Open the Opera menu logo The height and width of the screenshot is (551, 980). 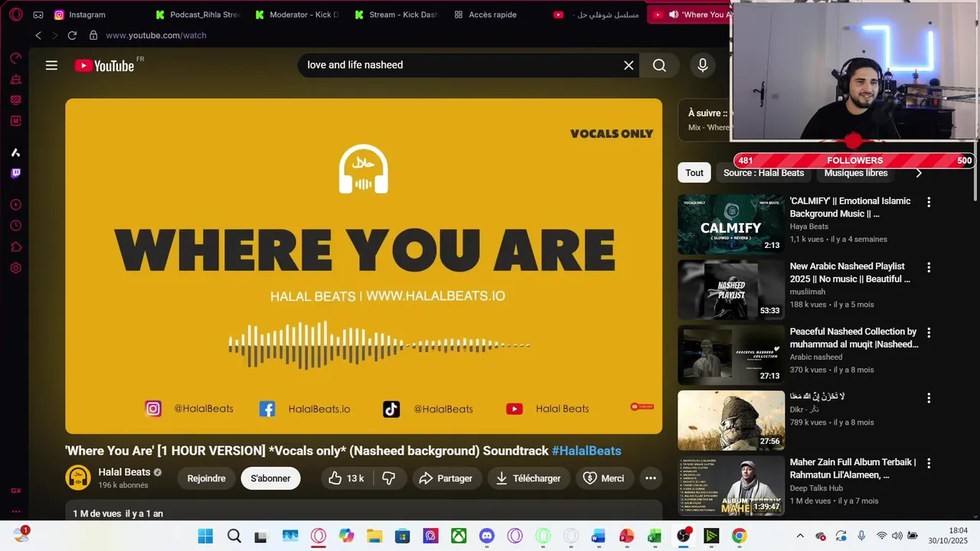click(15, 15)
